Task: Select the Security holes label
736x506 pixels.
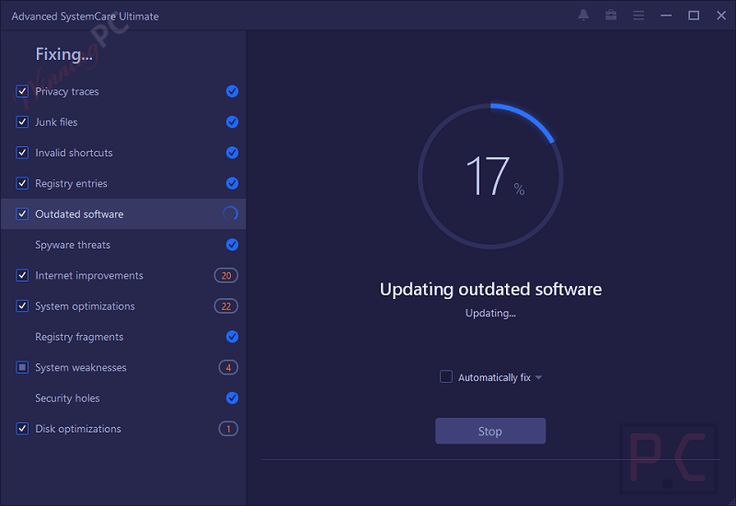Action: click(x=68, y=399)
